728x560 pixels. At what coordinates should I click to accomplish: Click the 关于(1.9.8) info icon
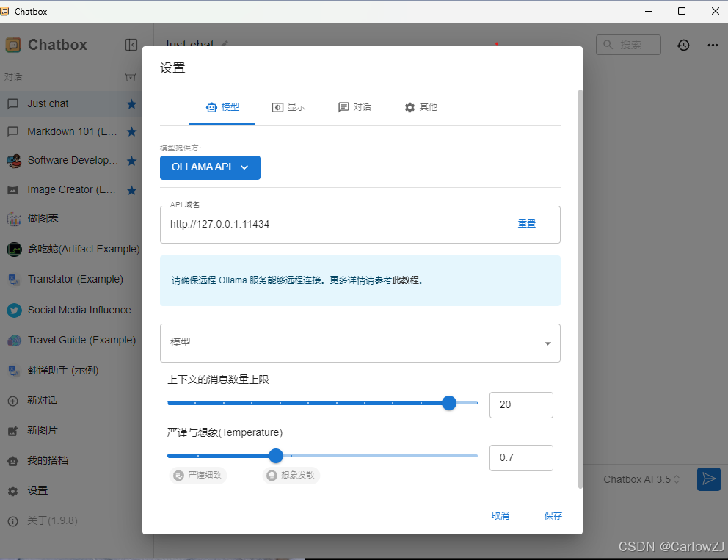[13, 521]
